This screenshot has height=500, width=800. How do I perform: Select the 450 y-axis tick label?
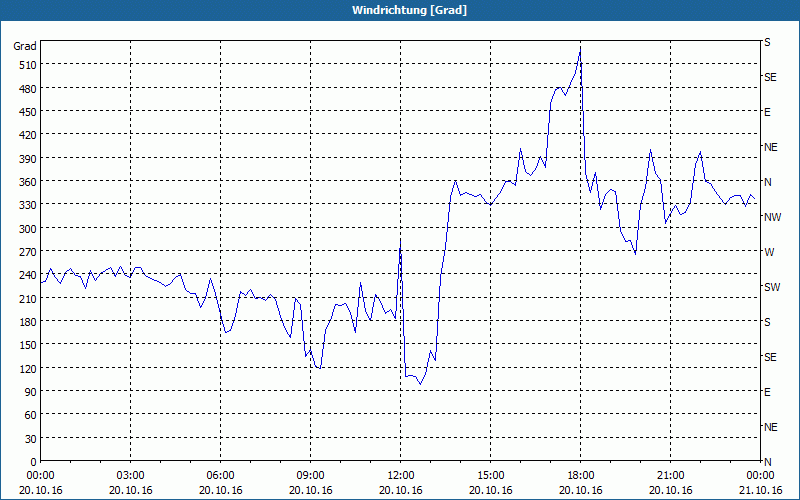click(x=28, y=112)
